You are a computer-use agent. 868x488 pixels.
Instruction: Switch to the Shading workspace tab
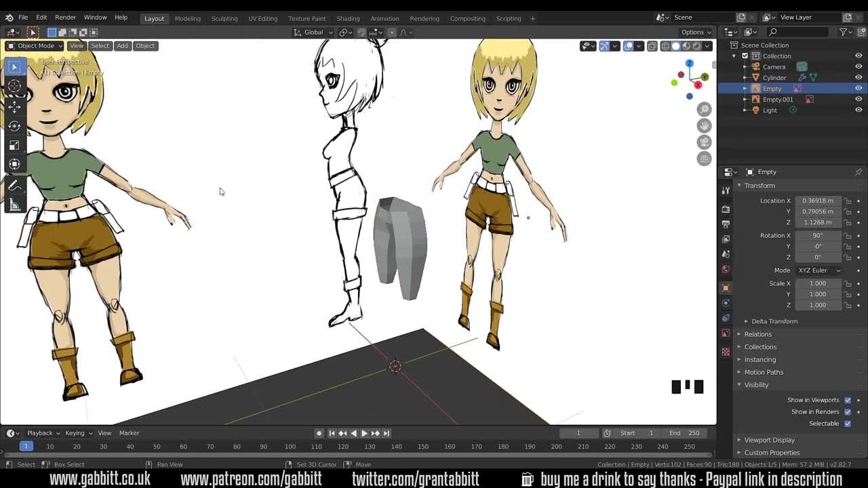click(348, 18)
